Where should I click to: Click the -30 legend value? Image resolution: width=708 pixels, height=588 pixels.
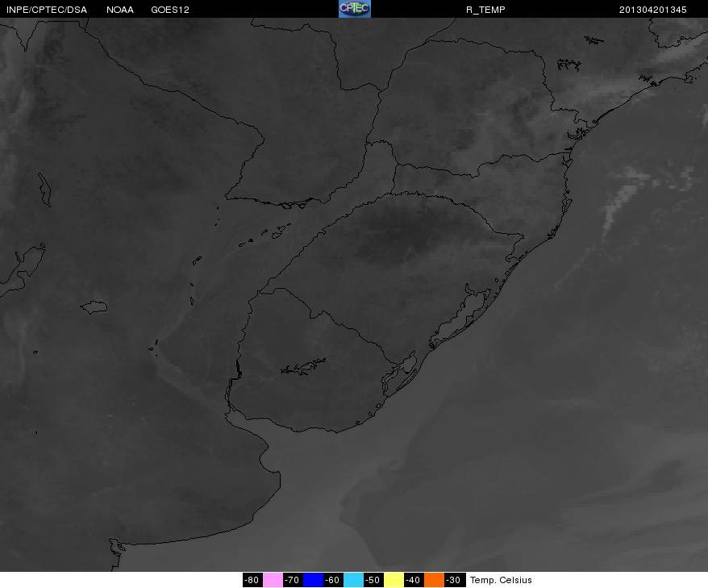pos(454,580)
